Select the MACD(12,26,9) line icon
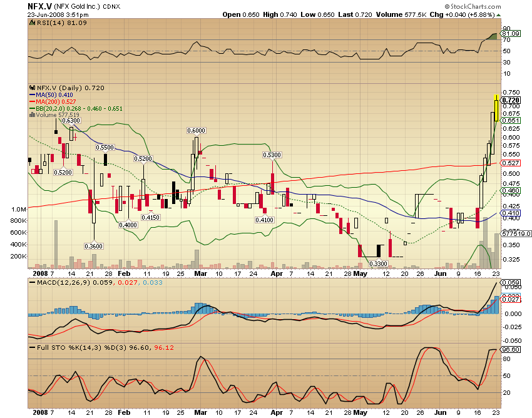The width and height of the screenshot is (532, 418). click(x=32, y=282)
